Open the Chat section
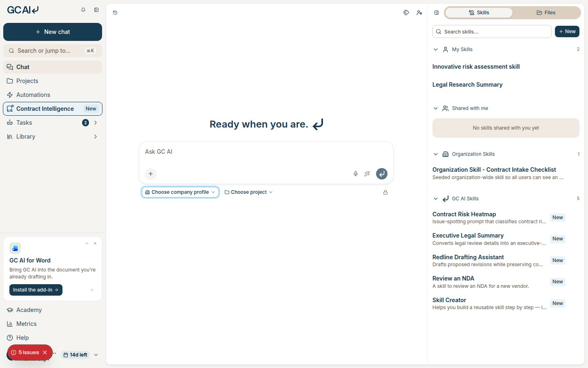Image resolution: width=588 pixels, height=368 pixels. point(53,67)
